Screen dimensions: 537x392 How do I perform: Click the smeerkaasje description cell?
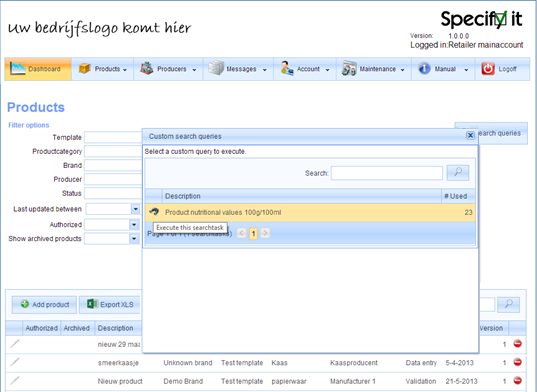[x=118, y=363]
